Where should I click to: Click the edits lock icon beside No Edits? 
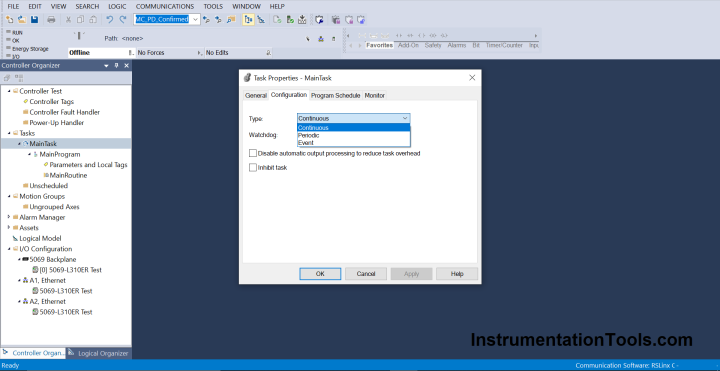(269, 53)
